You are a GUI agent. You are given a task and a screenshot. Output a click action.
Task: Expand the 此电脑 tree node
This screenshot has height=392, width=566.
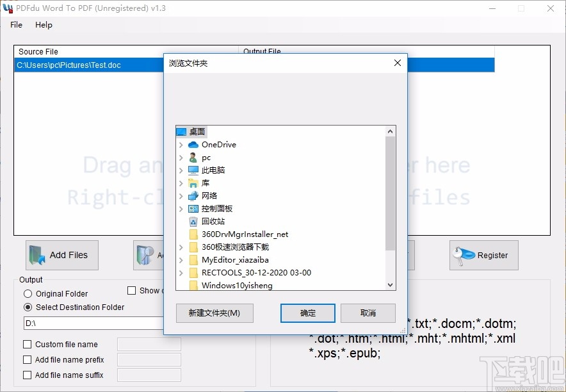click(x=181, y=170)
